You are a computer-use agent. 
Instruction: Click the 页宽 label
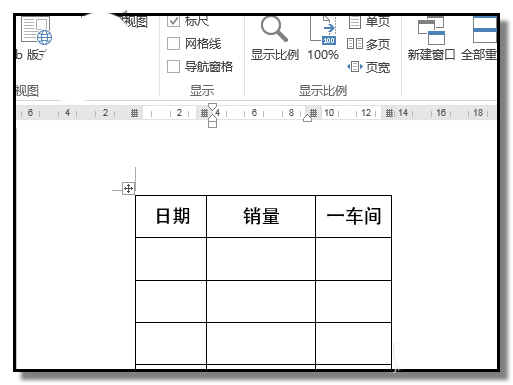378,67
